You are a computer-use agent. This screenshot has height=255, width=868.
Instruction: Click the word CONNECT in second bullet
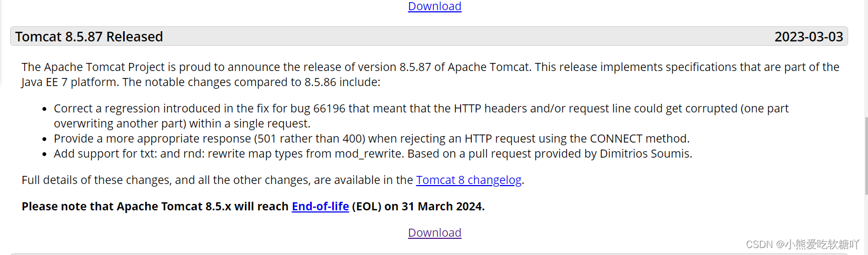(x=616, y=139)
